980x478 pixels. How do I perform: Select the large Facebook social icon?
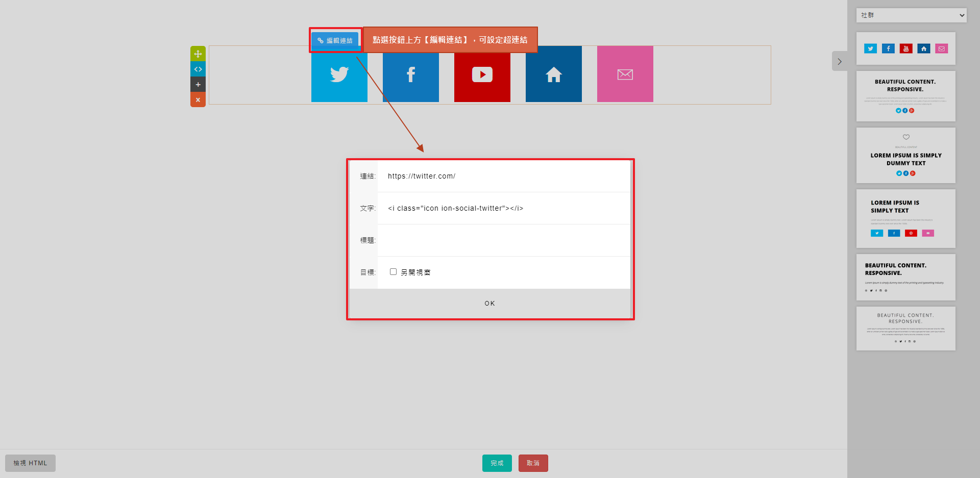pos(410,75)
